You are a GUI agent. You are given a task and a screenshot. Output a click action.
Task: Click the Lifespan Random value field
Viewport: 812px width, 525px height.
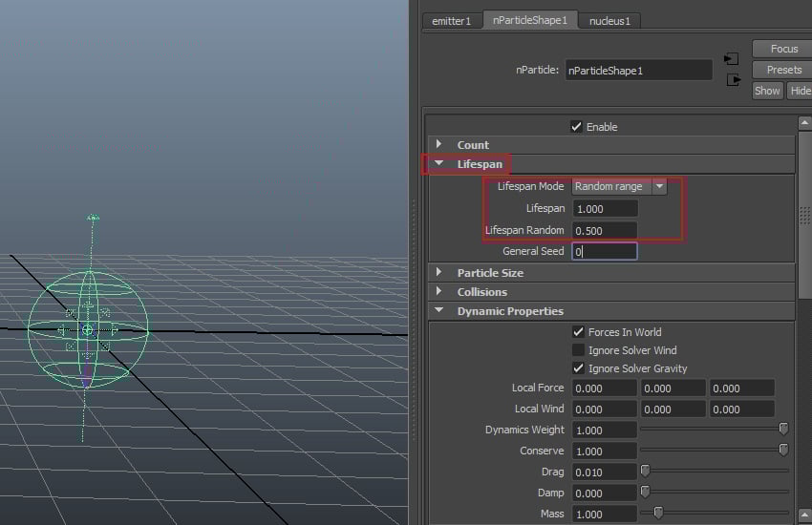[x=605, y=231]
